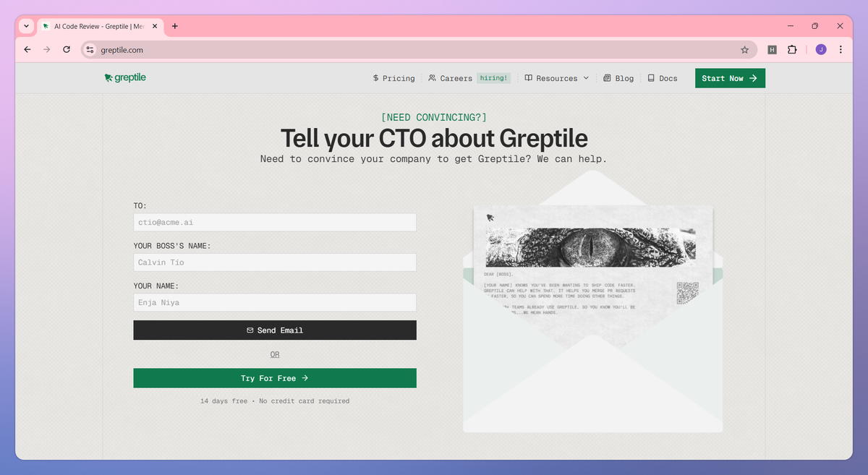
Task: Click the Greptile logo in the email preview
Action: (490, 218)
